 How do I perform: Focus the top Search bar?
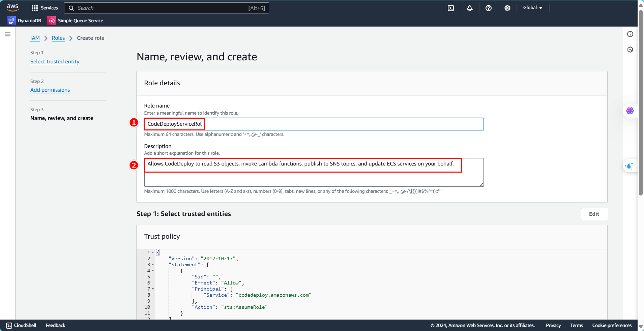click(167, 8)
